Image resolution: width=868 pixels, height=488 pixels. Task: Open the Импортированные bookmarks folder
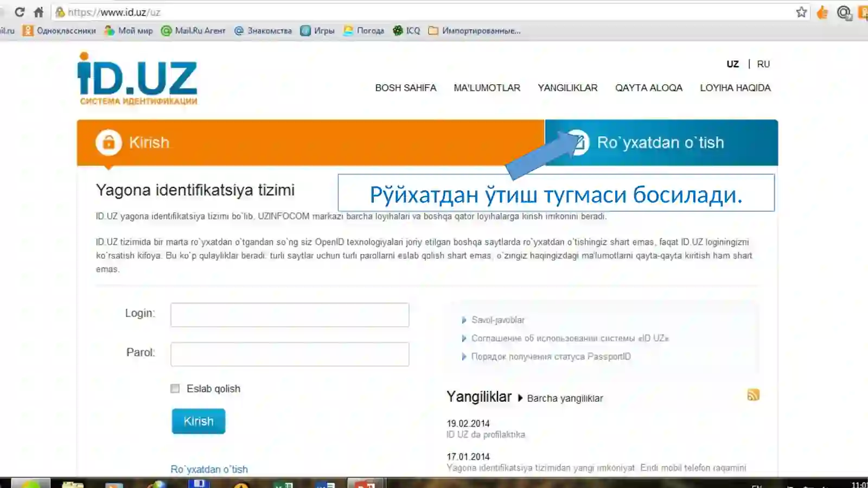click(475, 31)
